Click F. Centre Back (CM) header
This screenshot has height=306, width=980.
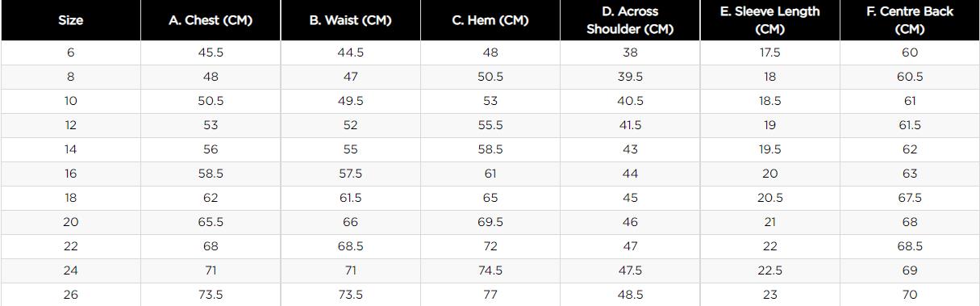910,21
